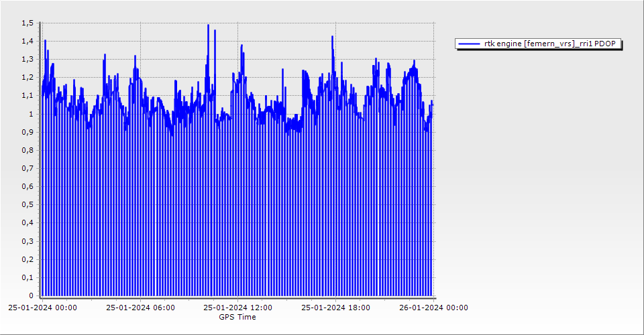644x335 pixels.
Task: Click the 1,4 value on the Y axis
Action: tap(27, 42)
